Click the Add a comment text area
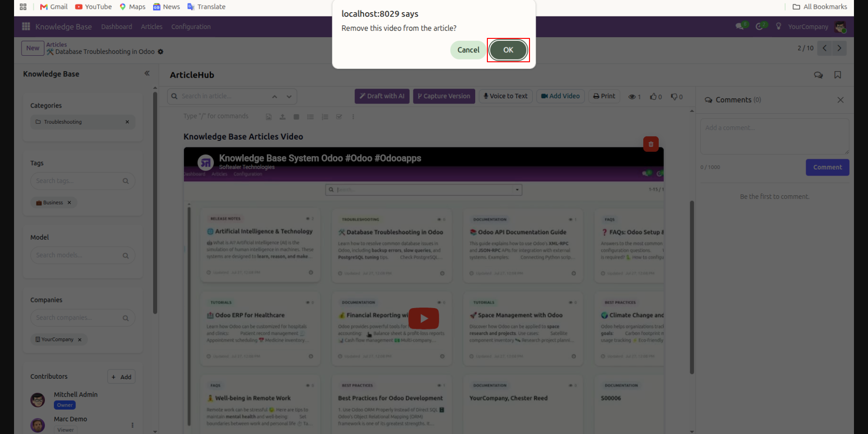This screenshot has height=434, width=868. click(x=774, y=136)
